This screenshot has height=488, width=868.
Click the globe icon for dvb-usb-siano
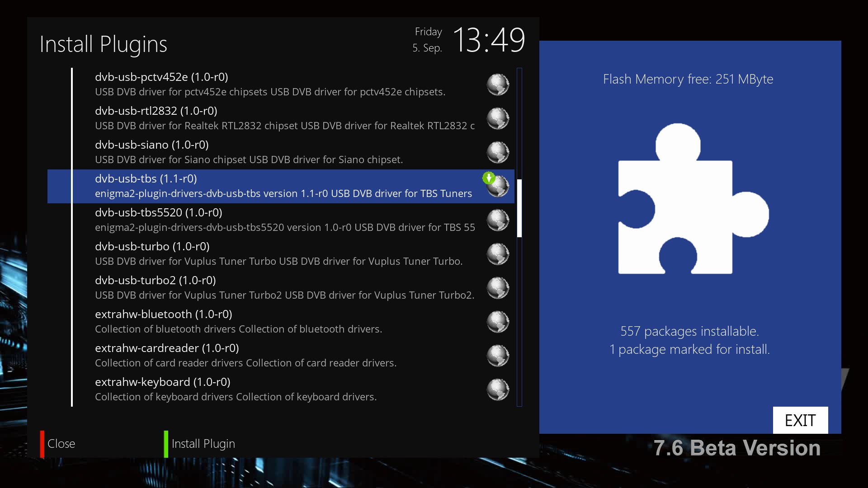point(498,152)
